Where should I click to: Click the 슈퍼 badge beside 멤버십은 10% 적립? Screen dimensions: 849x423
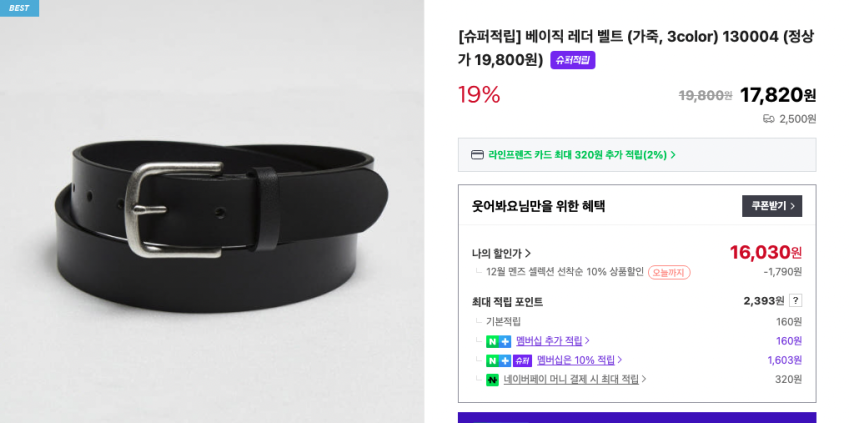[x=523, y=361]
